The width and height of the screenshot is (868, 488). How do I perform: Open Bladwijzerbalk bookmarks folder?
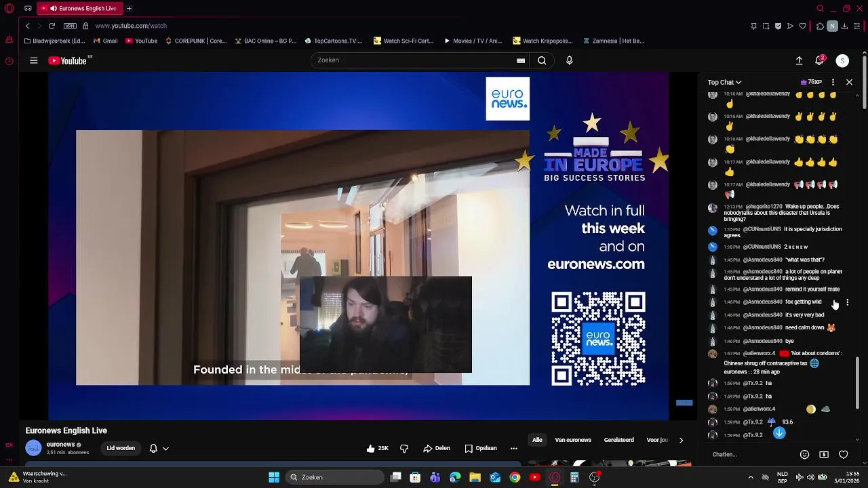coord(54,41)
